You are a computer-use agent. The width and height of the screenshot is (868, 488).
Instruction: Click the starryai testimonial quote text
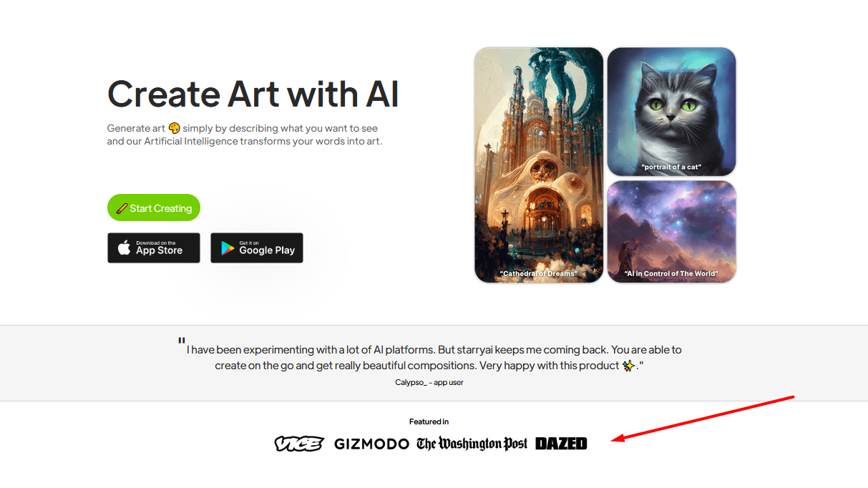434,357
